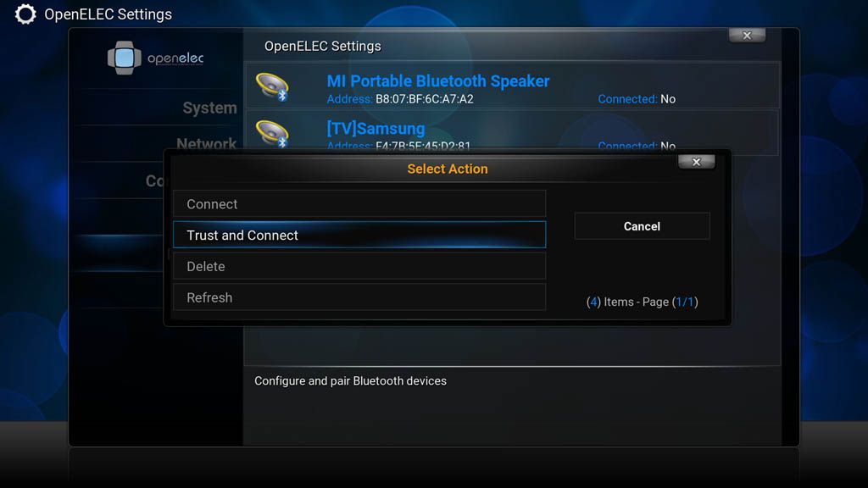Image resolution: width=868 pixels, height=488 pixels.
Task: Open the Network section in sidebar
Action: tap(207, 144)
